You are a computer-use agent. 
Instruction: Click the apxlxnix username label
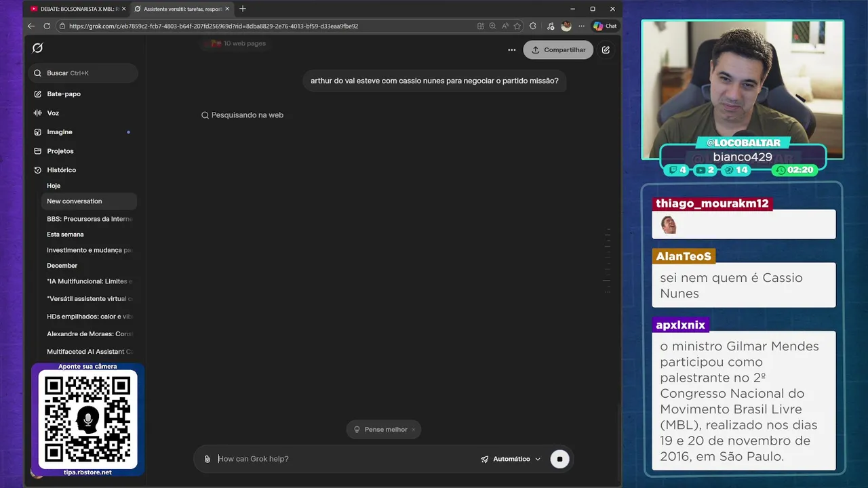[x=681, y=325]
